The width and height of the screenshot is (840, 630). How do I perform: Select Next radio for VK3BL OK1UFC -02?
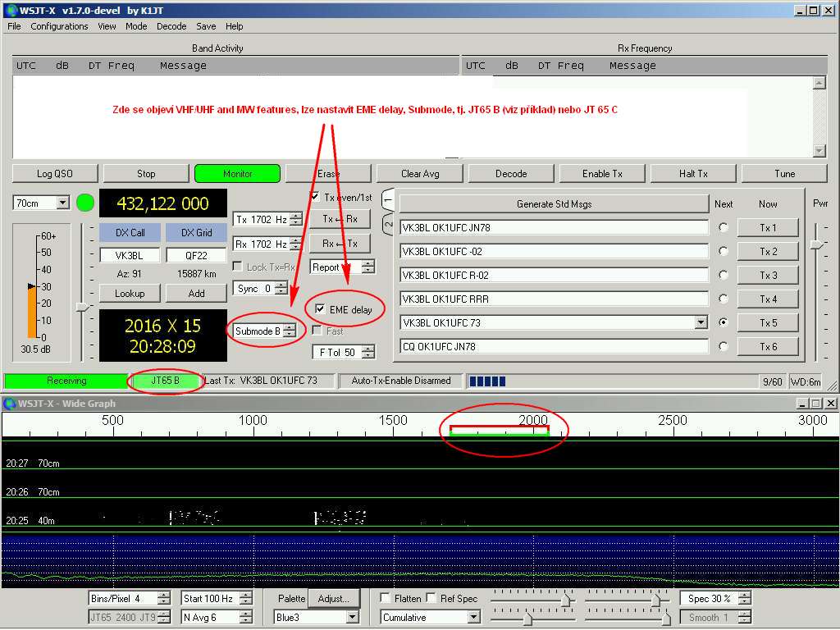[x=724, y=251]
